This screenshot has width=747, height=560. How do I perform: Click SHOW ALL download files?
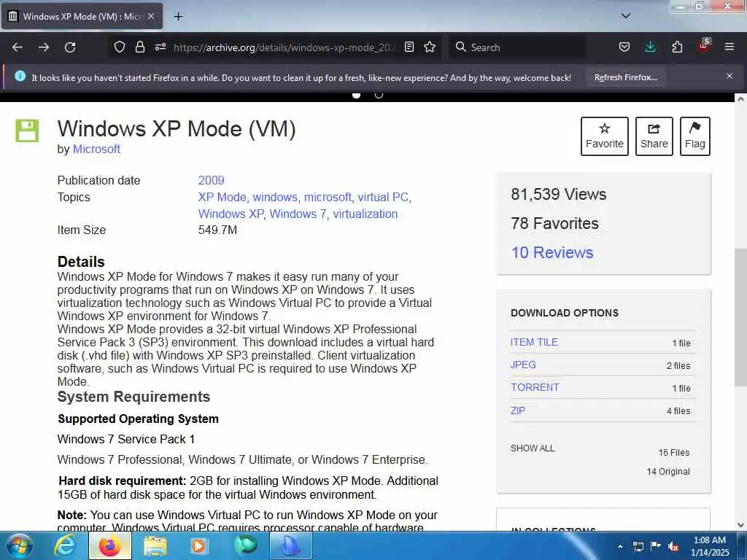tap(533, 448)
